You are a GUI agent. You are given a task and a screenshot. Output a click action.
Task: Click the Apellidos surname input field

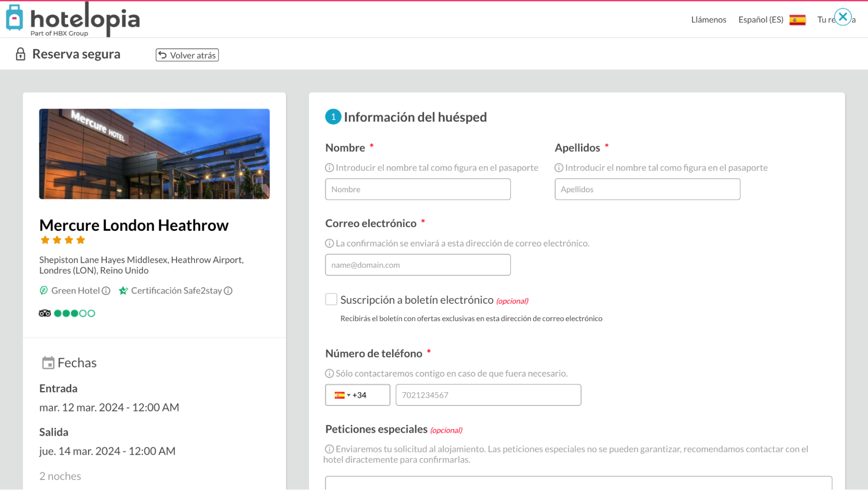click(x=647, y=189)
